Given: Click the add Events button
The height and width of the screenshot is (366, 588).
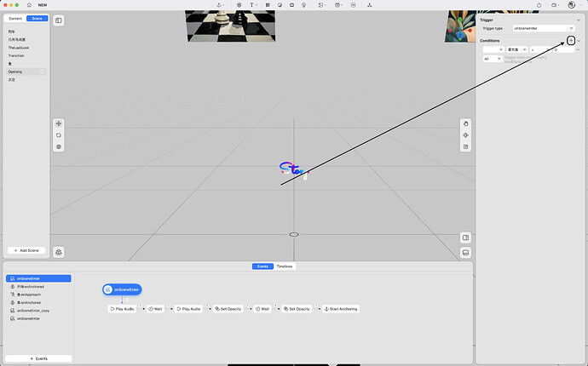Looking at the screenshot, I should point(38,358).
